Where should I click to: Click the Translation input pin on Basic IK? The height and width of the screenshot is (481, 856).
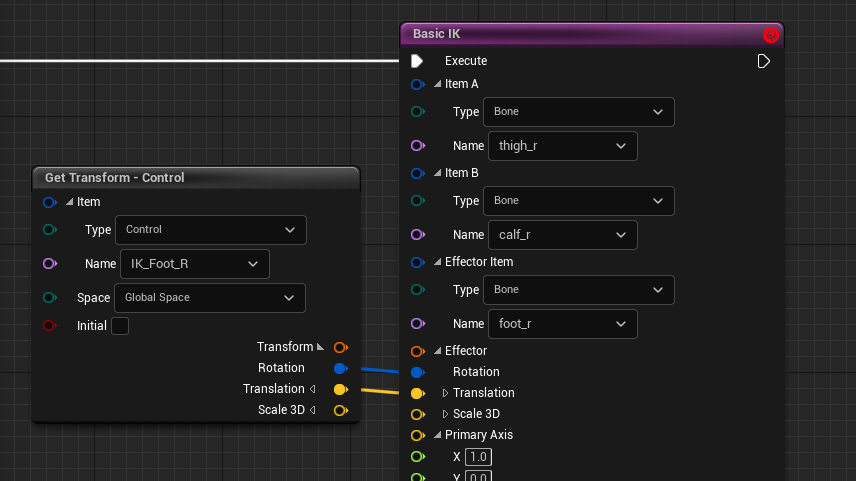(418, 394)
